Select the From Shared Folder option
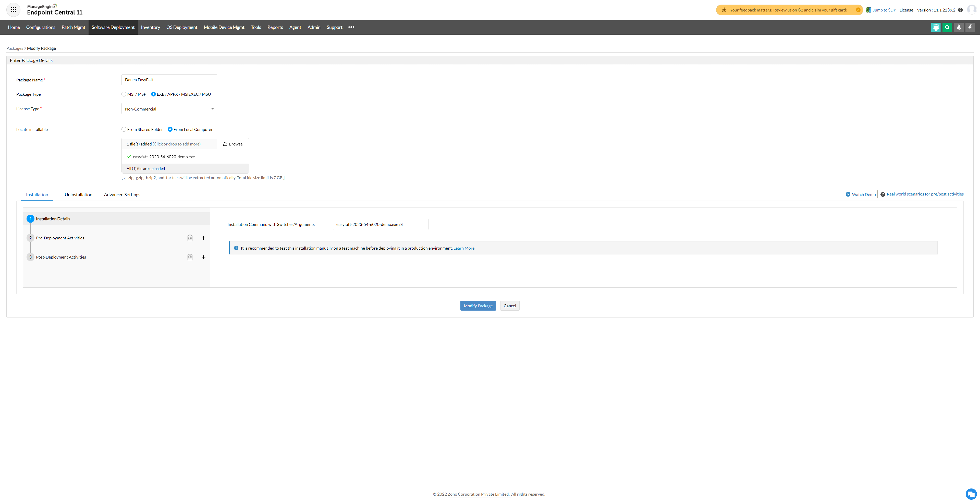 click(124, 129)
